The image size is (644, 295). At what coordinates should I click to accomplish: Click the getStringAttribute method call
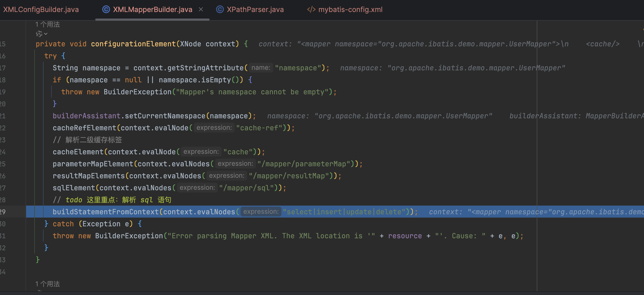[205, 68]
